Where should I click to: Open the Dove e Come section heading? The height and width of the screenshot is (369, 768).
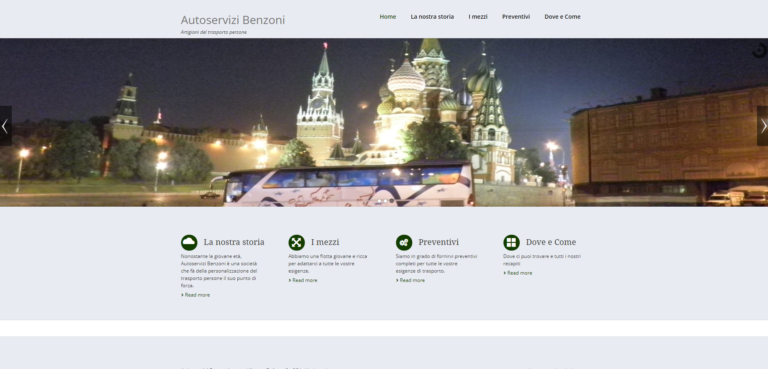pyautogui.click(x=551, y=242)
